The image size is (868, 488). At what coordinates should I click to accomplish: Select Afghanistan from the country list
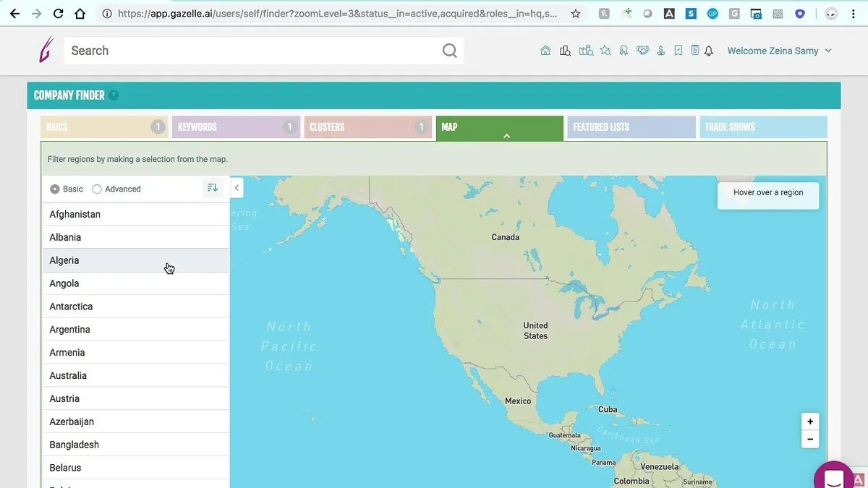pos(135,214)
